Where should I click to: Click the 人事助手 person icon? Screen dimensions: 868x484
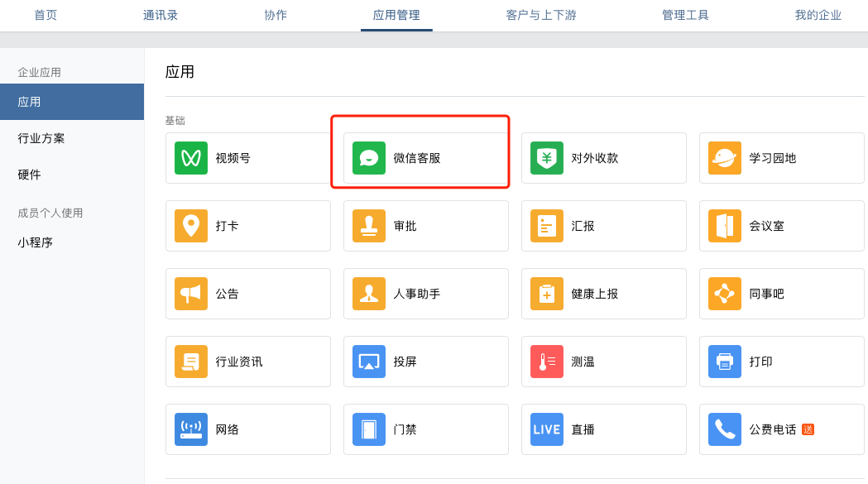369,294
